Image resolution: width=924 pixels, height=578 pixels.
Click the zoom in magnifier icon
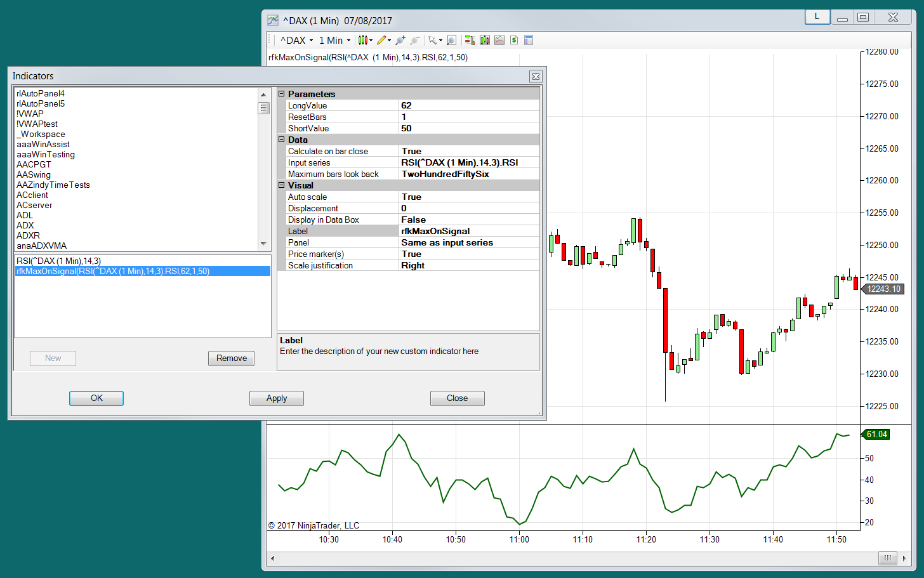pyautogui.click(x=400, y=40)
